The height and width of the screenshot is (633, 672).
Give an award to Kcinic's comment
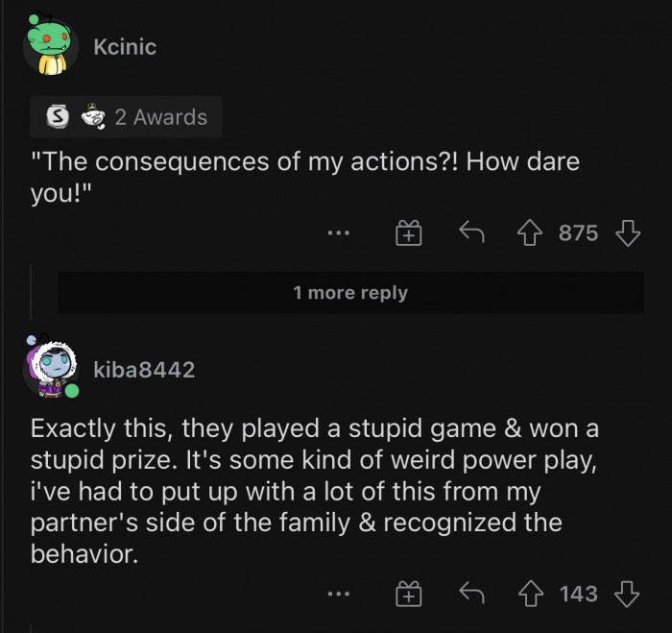pos(409,233)
